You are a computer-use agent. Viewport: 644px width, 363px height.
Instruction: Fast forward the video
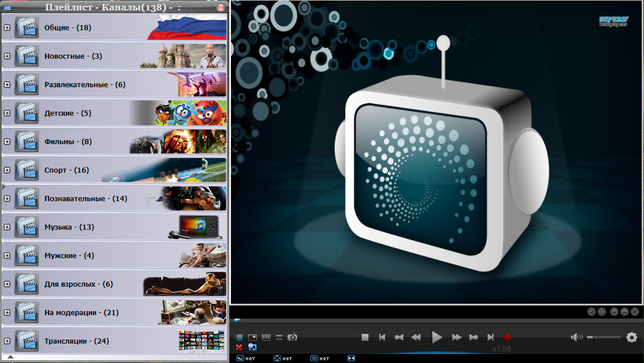point(457,337)
